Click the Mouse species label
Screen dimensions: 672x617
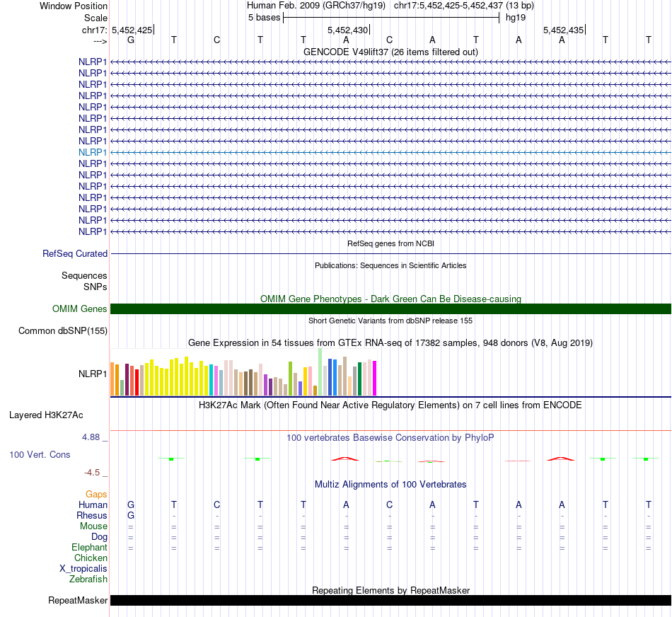pos(93,526)
